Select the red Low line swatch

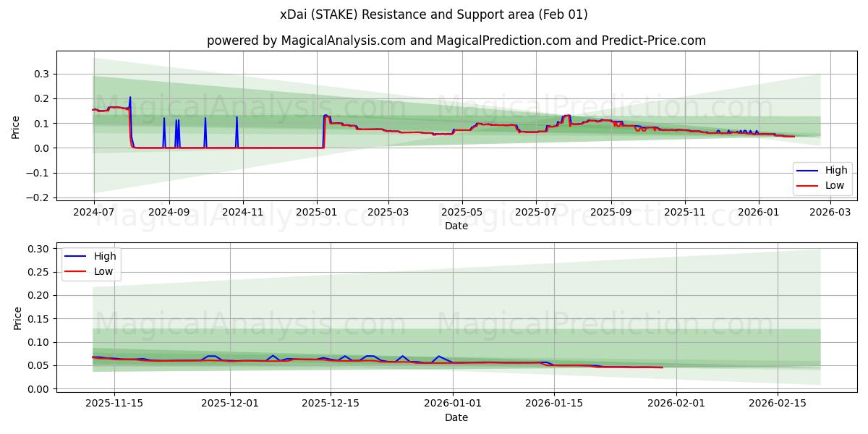(x=808, y=186)
